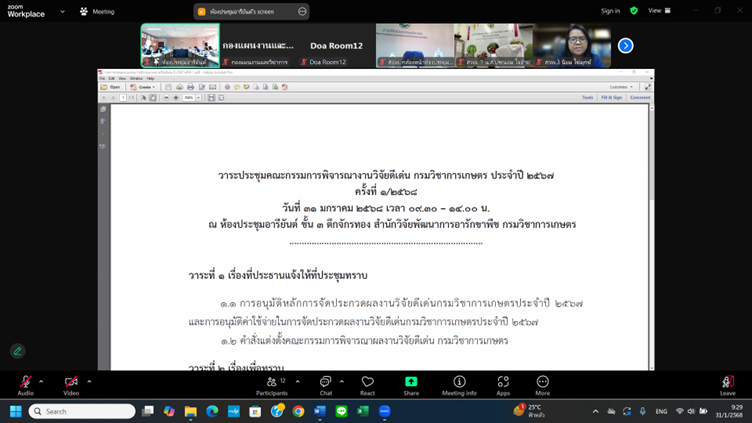Open Zoom Workplace dropdown arrow
Screen dimensions: 752x423
tap(62, 12)
